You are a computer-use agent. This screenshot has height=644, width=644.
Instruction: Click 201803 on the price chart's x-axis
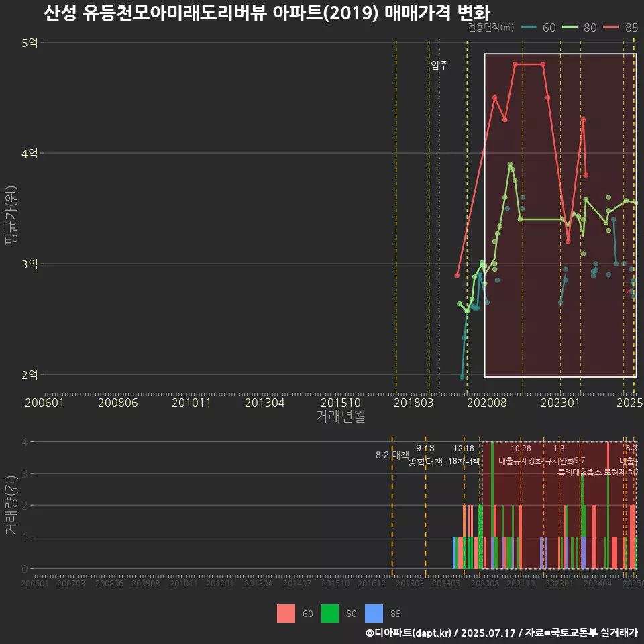(x=414, y=402)
